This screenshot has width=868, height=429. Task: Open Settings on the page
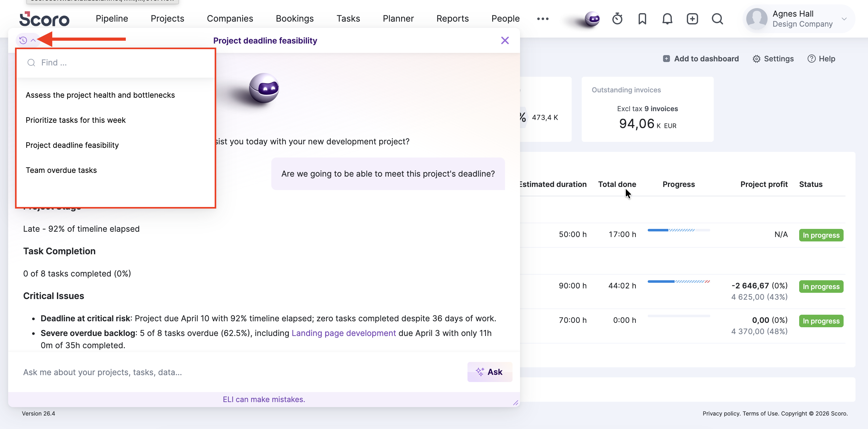pos(773,59)
